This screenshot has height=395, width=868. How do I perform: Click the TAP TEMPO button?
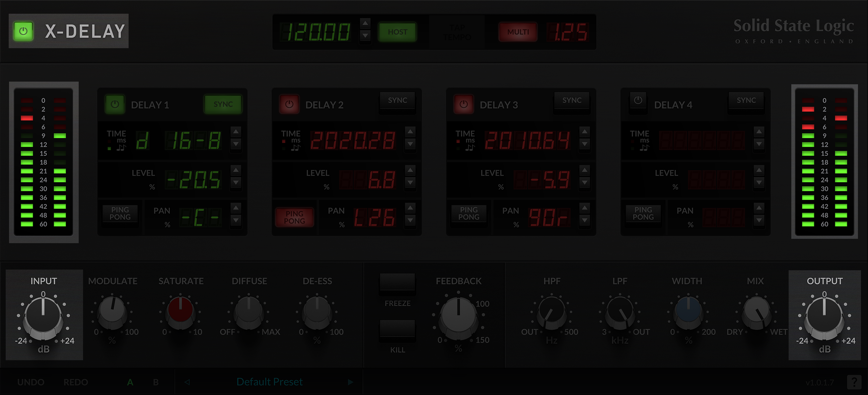pos(457,32)
